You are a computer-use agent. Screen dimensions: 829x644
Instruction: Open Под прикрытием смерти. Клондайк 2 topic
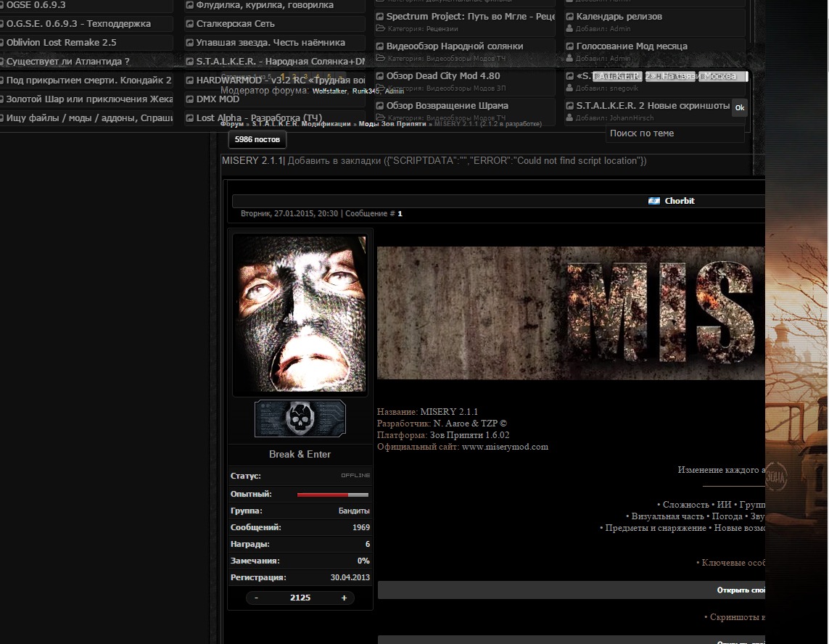tap(88, 80)
